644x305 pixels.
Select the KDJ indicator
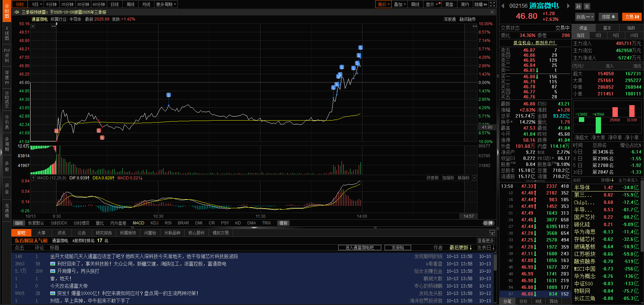[x=154, y=223]
